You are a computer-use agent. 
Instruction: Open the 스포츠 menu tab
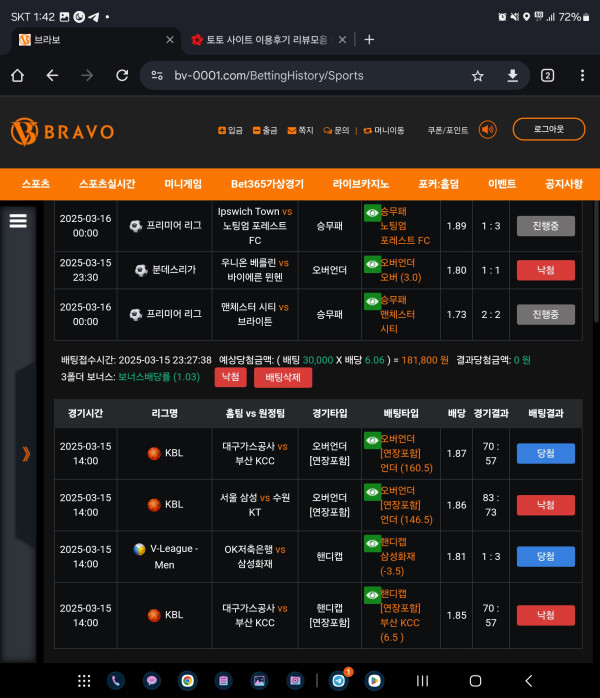[36, 184]
